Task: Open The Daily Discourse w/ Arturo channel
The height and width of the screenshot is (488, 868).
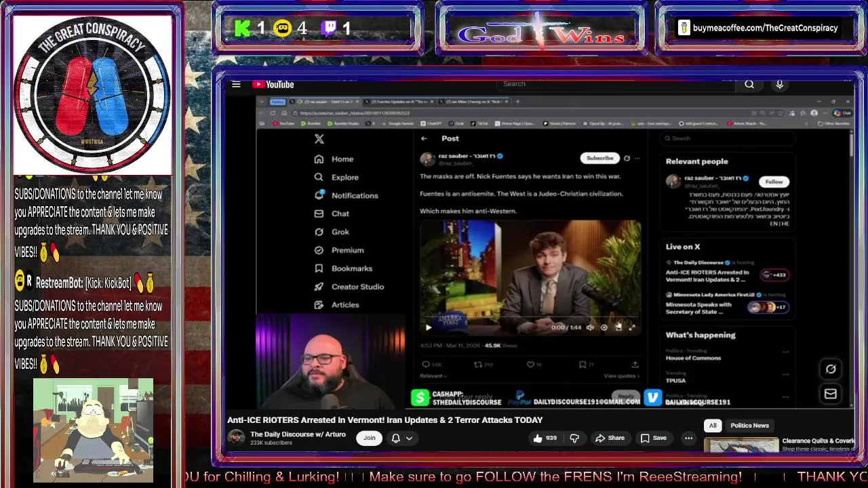Action: tap(298, 434)
